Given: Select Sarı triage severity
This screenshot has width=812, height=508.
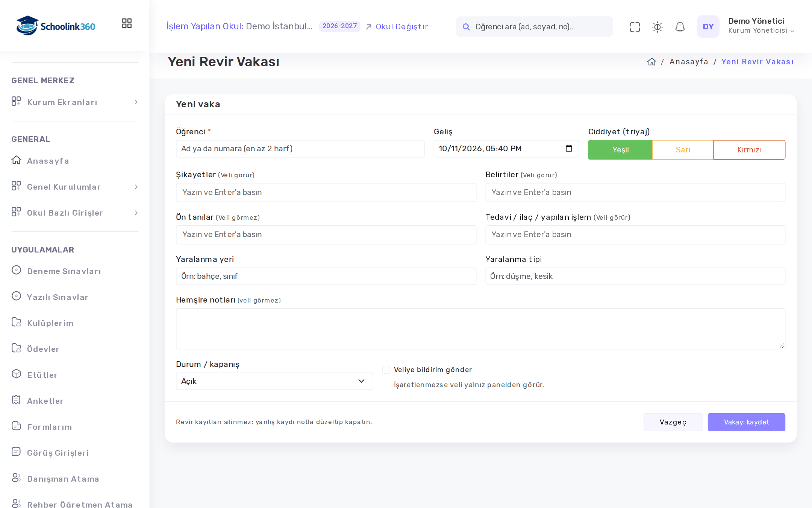Looking at the screenshot, I should (x=683, y=150).
